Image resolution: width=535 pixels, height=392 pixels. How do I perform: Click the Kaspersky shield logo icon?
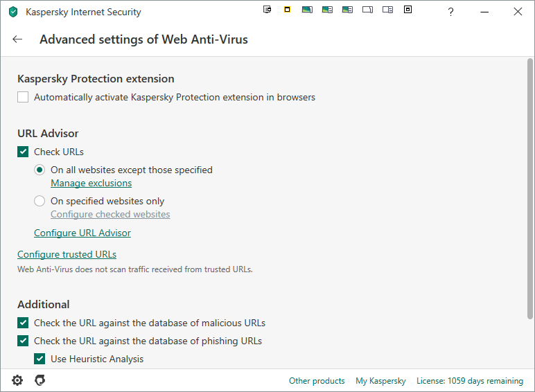(x=13, y=12)
